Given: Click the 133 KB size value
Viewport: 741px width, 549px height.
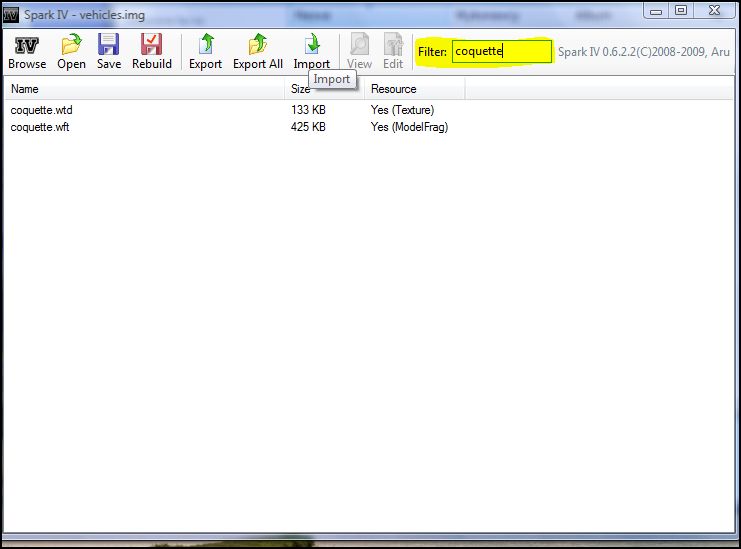Looking at the screenshot, I should pyautogui.click(x=308, y=110).
